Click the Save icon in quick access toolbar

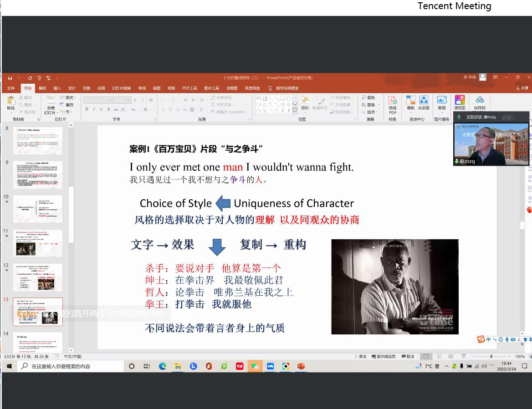pyautogui.click(x=10, y=78)
